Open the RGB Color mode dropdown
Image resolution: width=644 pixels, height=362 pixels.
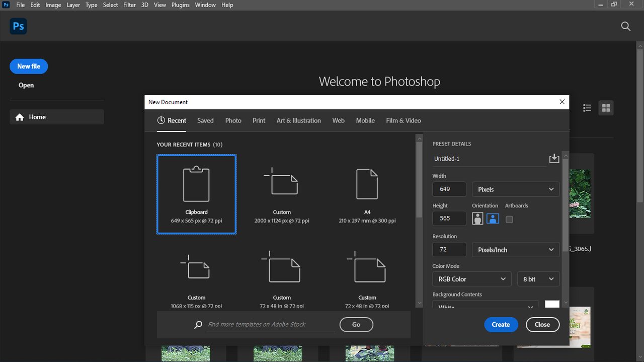472,279
